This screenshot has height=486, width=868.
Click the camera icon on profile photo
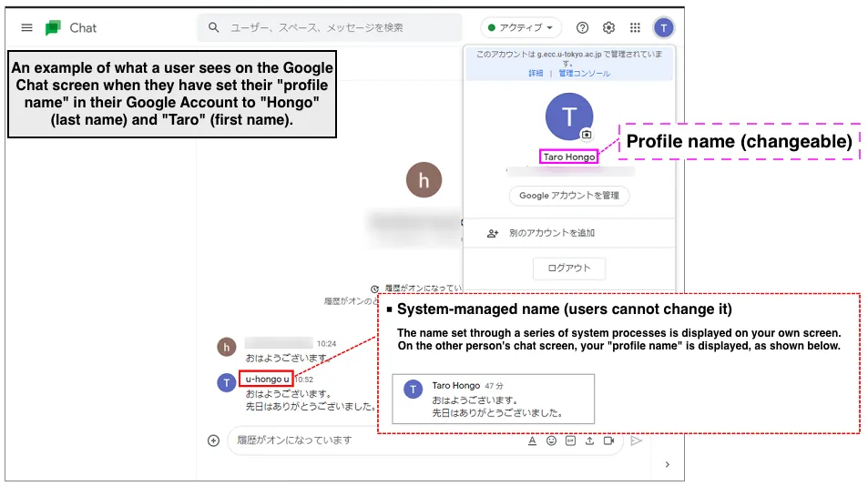click(587, 135)
